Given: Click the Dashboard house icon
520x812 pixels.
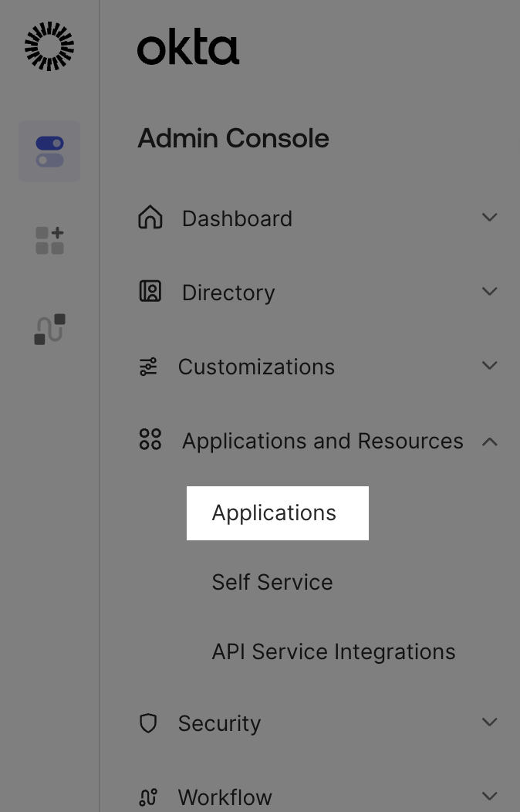Looking at the screenshot, I should pyautogui.click(x=150, y=217).
